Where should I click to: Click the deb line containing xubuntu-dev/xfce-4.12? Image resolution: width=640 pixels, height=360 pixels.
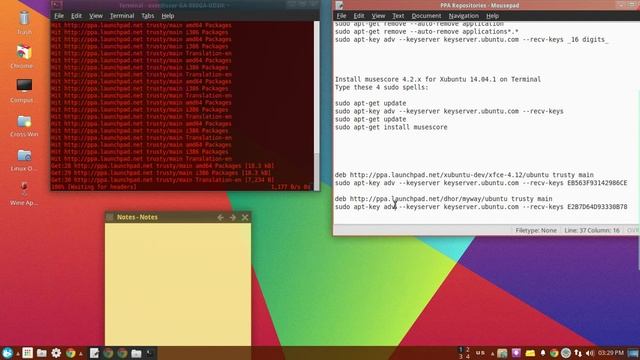pyautogui.click(x=464, y=175)
